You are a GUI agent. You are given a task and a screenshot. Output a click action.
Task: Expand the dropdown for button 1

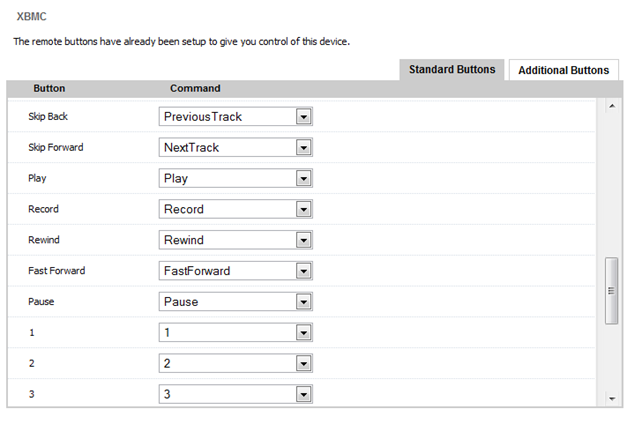304,332
